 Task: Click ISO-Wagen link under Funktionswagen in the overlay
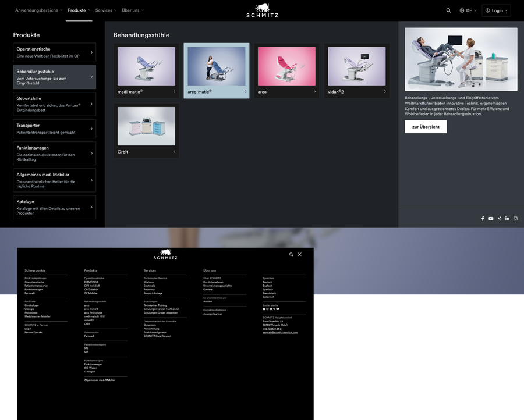(x=91, y=368)
